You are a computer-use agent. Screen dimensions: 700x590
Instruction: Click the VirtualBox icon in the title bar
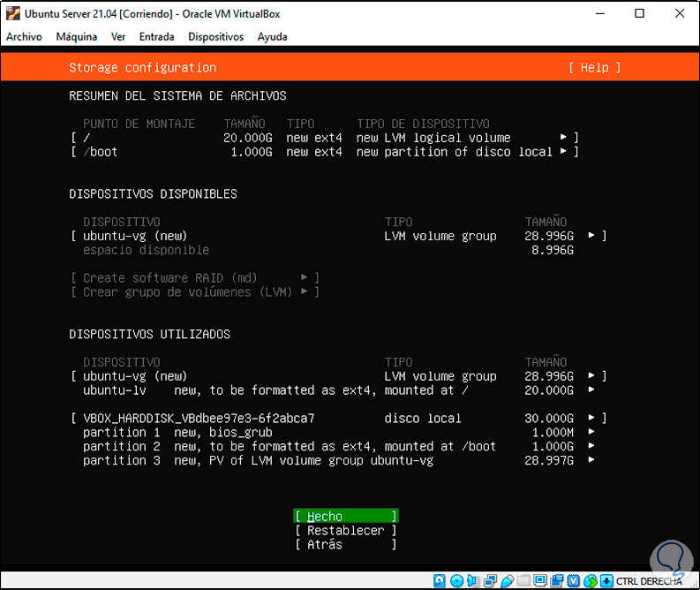13,13
